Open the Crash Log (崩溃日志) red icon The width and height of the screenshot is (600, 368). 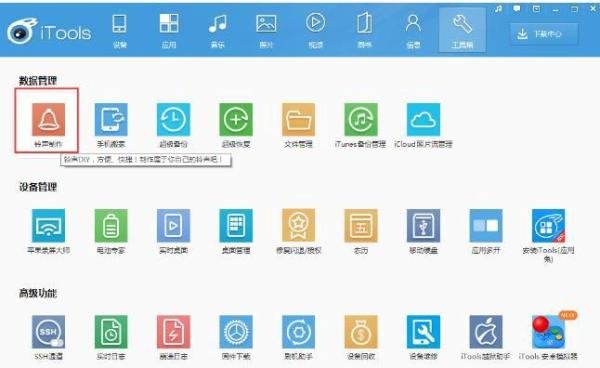pyautogui.click(x=173, y=332)
